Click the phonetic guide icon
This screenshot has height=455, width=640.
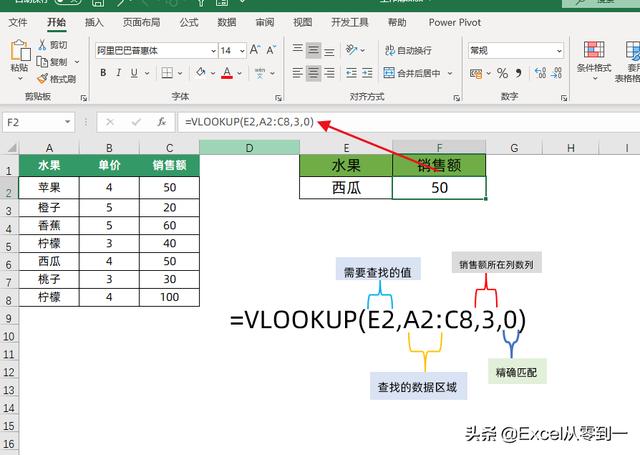coord(260,73)
